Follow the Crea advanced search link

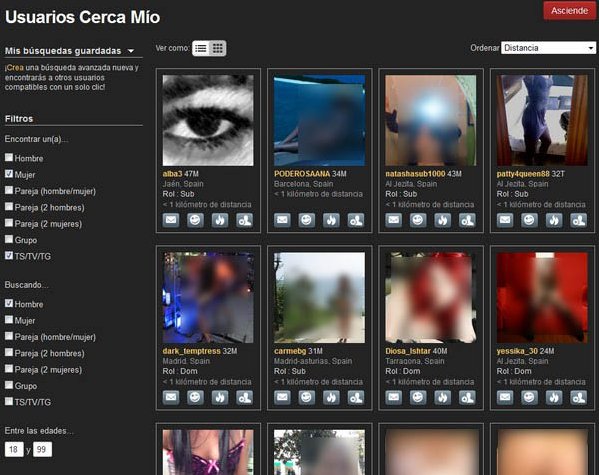tap(15, 68)
